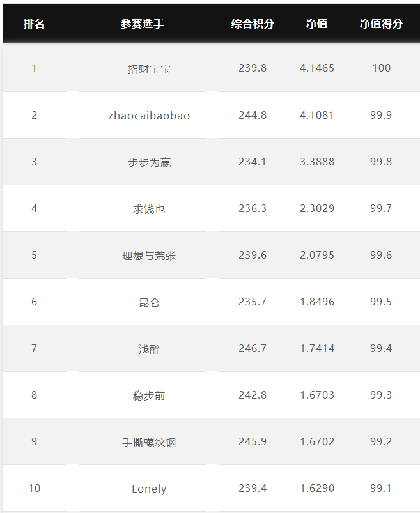Select player Lonely in rank 10

tap(149, 489)
